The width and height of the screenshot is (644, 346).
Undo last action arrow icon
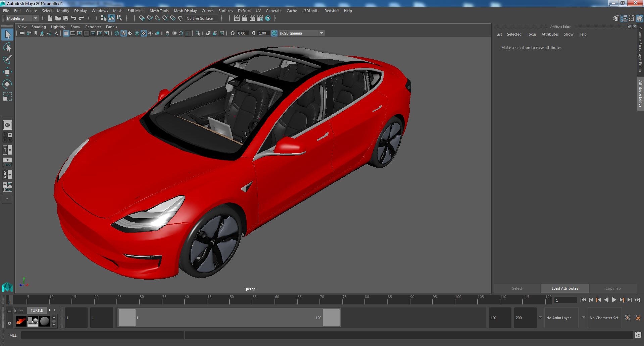point(73,18)
